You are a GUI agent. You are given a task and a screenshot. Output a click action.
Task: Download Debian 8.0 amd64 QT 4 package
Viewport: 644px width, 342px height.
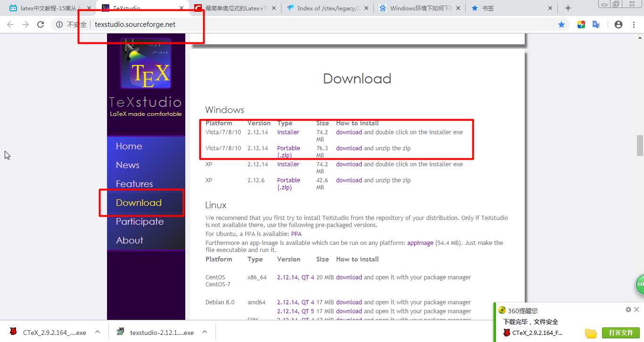[349, 302]
